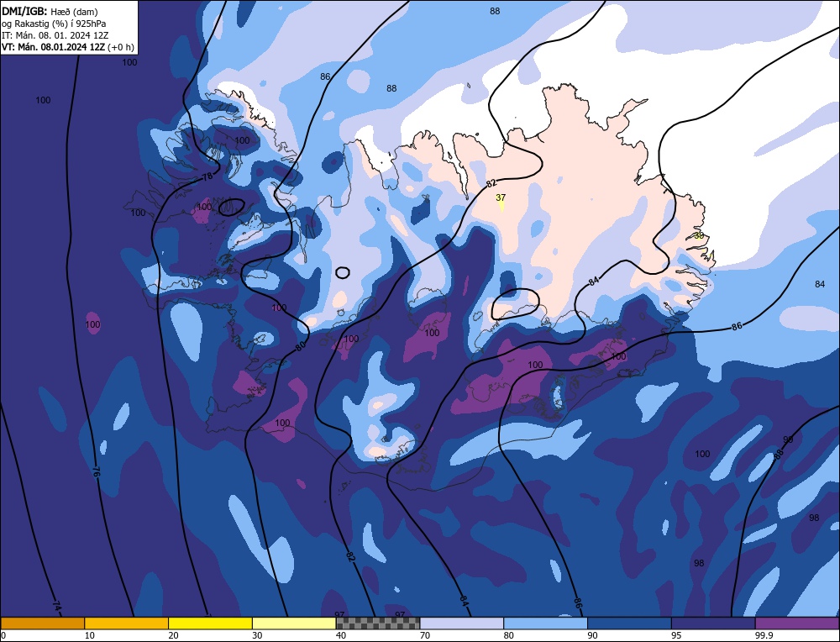Click the '74' contour label

[57, 605]
